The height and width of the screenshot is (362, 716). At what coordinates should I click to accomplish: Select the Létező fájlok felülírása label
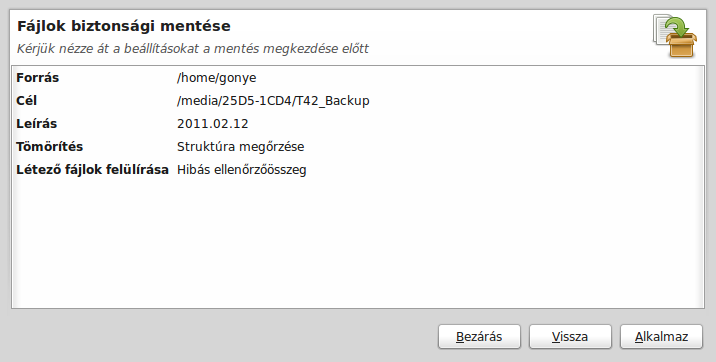pos(93,170)
